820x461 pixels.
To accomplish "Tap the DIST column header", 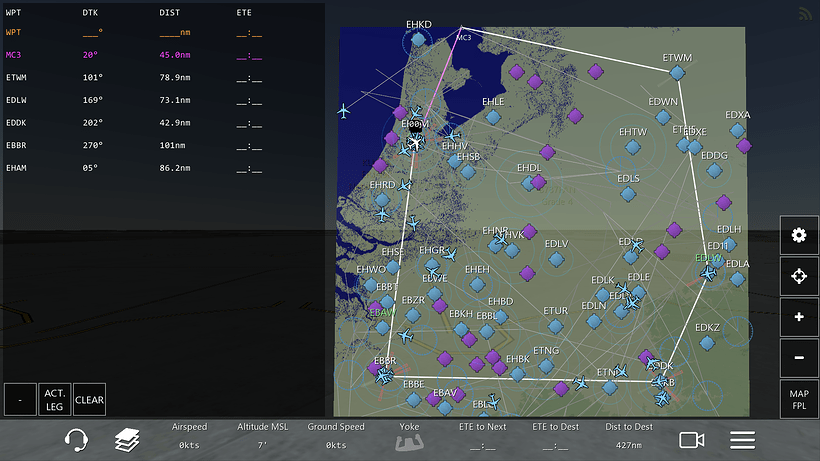I will pyautogui.click(x=169, y=13).
